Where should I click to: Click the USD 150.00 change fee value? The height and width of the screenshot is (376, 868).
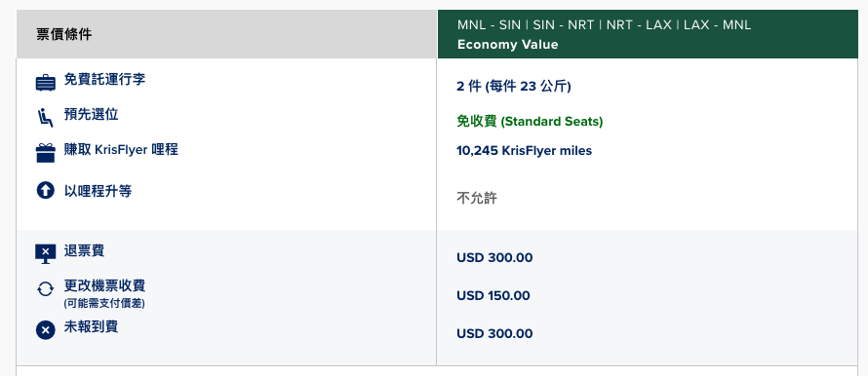coord(493,296)
